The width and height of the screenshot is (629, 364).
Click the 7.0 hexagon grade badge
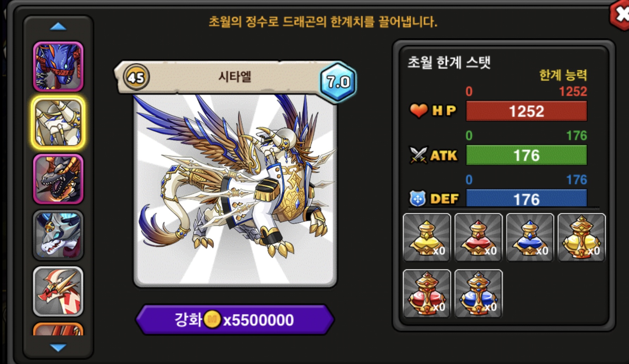tap(338, 82)
